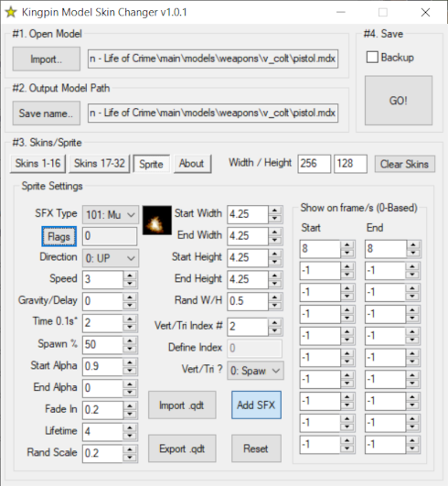Click the Flags value field
The image size is (448, 486).
(110, 236)
